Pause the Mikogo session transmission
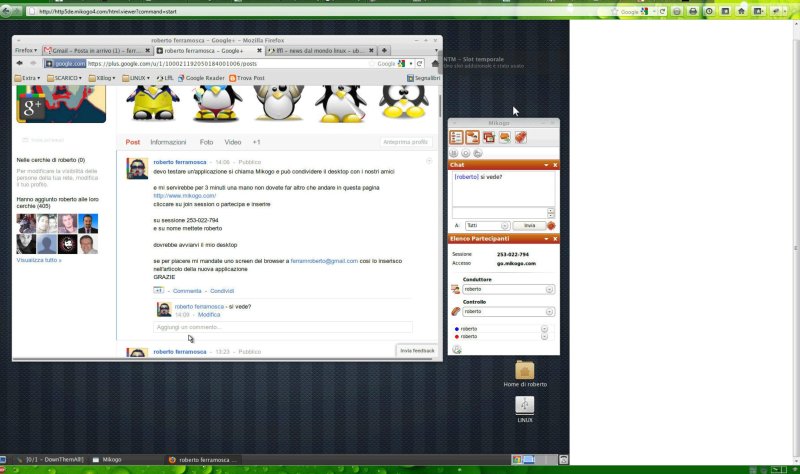The width and height of the screenshot is (800, 474). click(454, 153)
